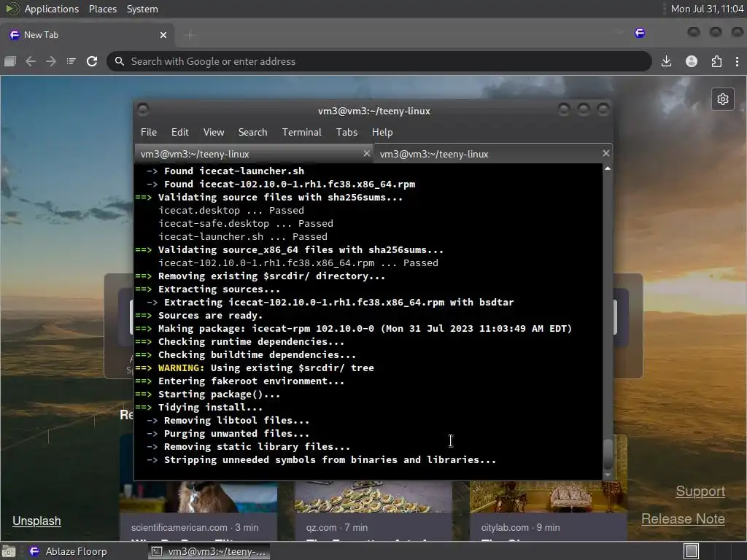This screenshot has width=747, height=560.
Task: Click the WARNING text in terminal output
Action: pos(181,367)
